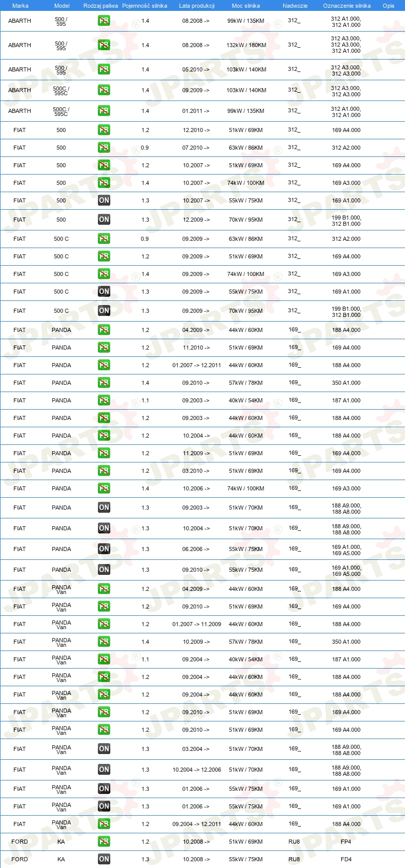Click diesel ON icon for Fiat Panda 09.2003
Viewport: 405px width, 868px height.
[x=104, y=508]
